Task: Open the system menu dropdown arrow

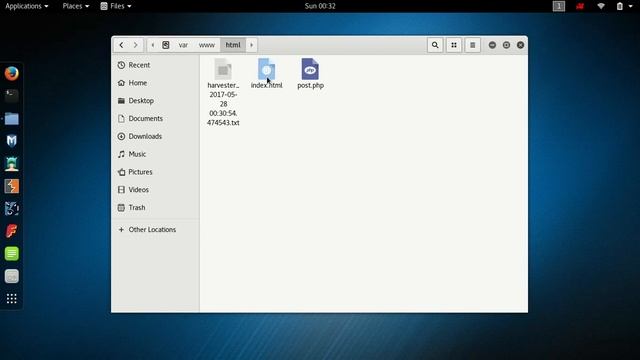Action: click(631, 6)
